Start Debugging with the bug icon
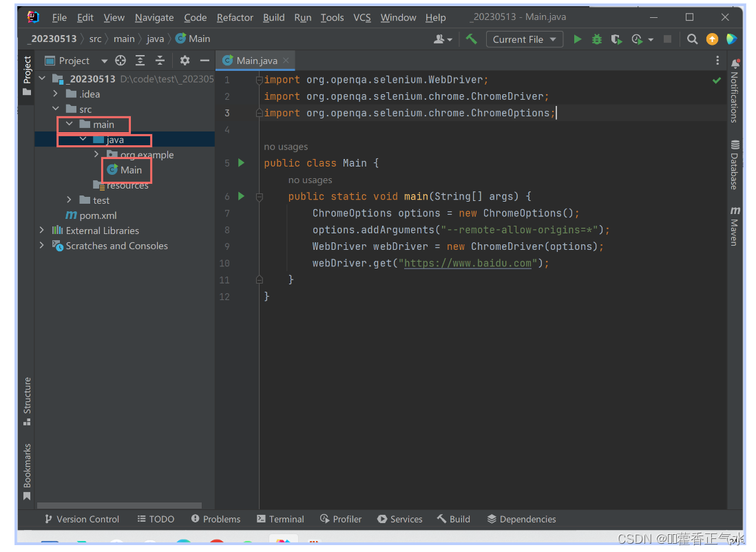This screenshot has height=552, width=756. pos(596,39)
